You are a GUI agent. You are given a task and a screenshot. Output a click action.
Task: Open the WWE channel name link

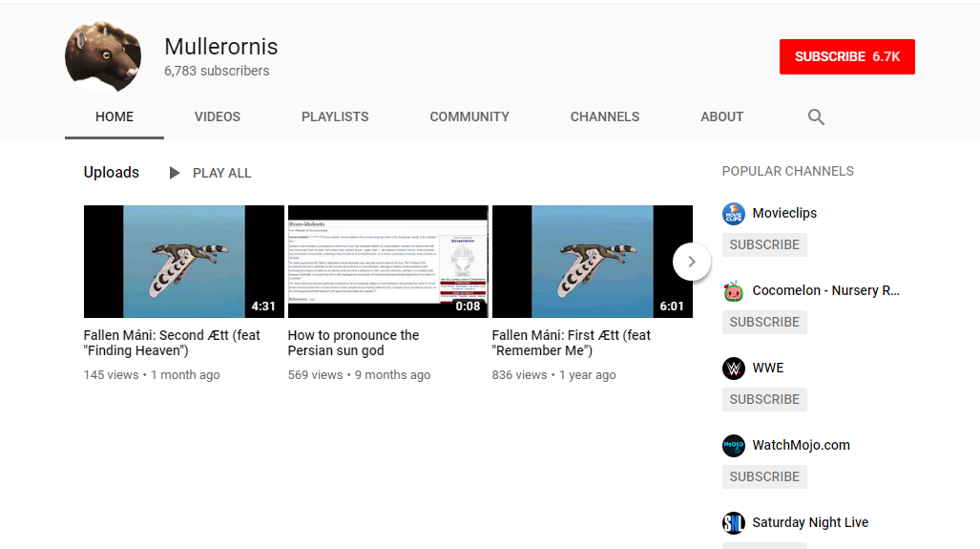(x=768, y=369)
